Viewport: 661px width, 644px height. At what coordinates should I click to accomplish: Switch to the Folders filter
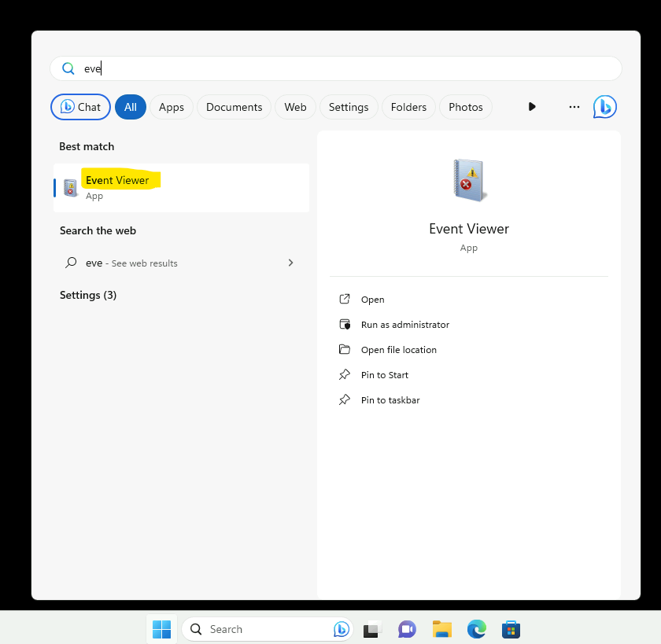tap(408, 107)
